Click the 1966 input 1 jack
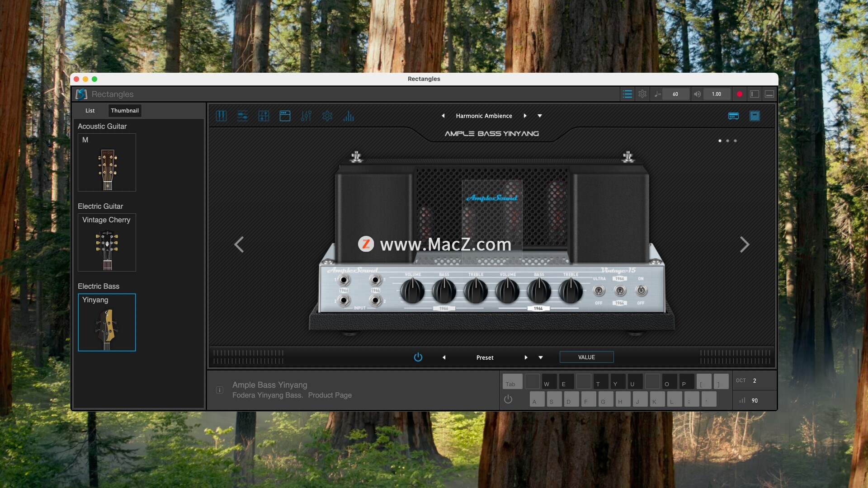 344,280
